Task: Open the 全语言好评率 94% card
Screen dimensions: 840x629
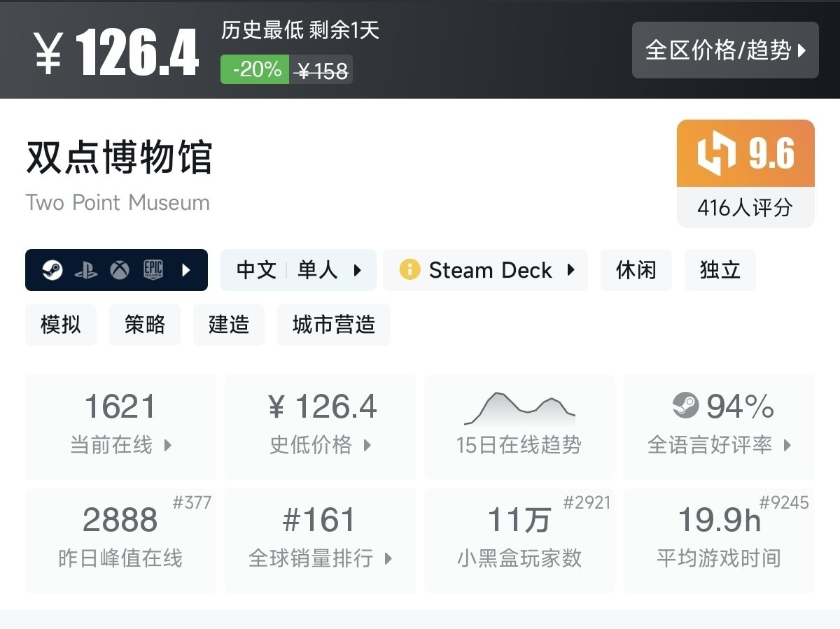Action: pos(719,427)
